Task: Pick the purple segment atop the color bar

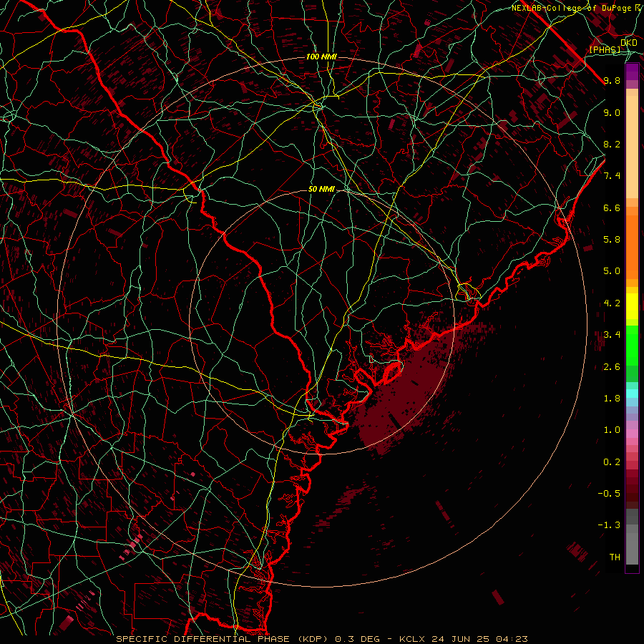Action: 632,72
